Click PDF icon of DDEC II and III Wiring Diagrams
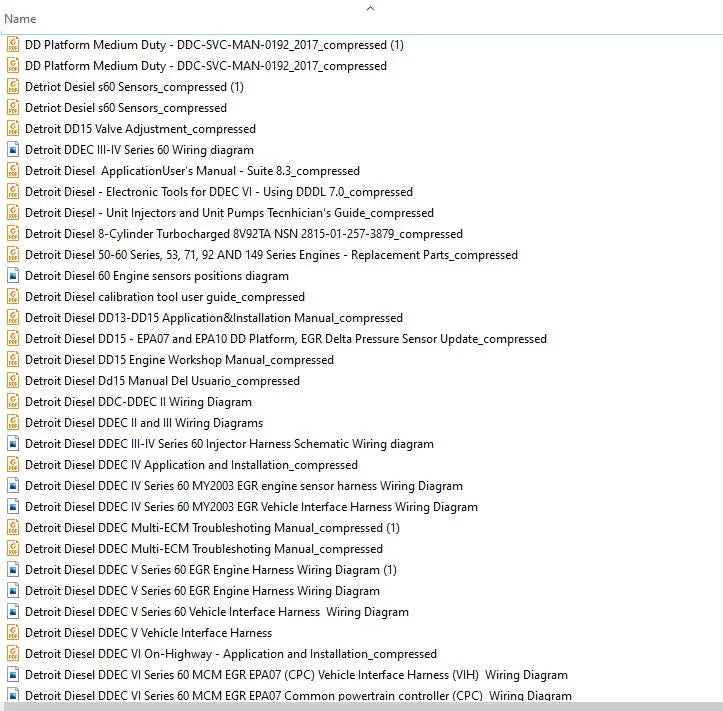723x711 pixels. (x=13, y=423)
